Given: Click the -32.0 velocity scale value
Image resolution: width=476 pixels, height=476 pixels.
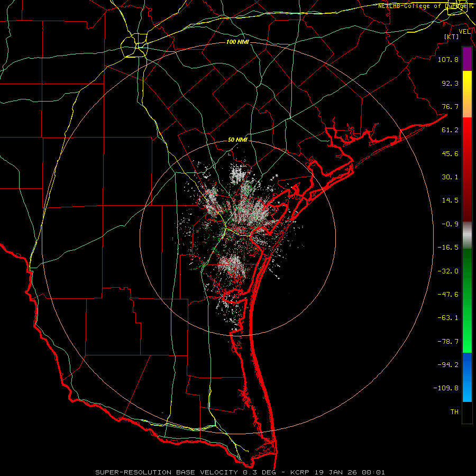Looking at the screenshot, I should [x=448, y=271].
